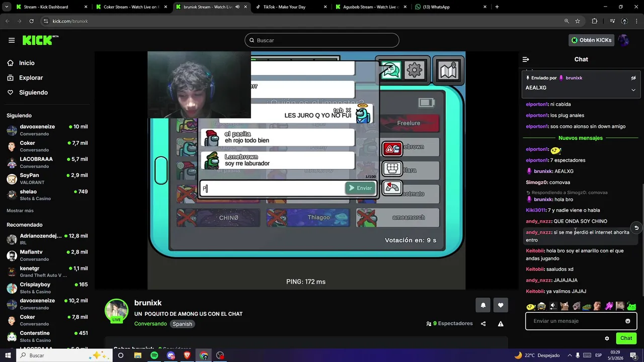Open the Kick hamburger menu
The width and height of the screenshot is (644, 362).
click(x=12, y=40)
